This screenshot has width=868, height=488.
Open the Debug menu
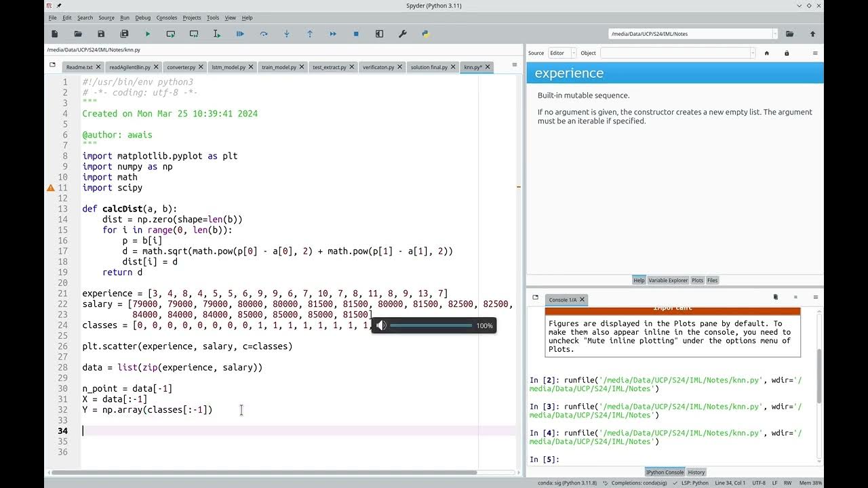tap(143, 18)
